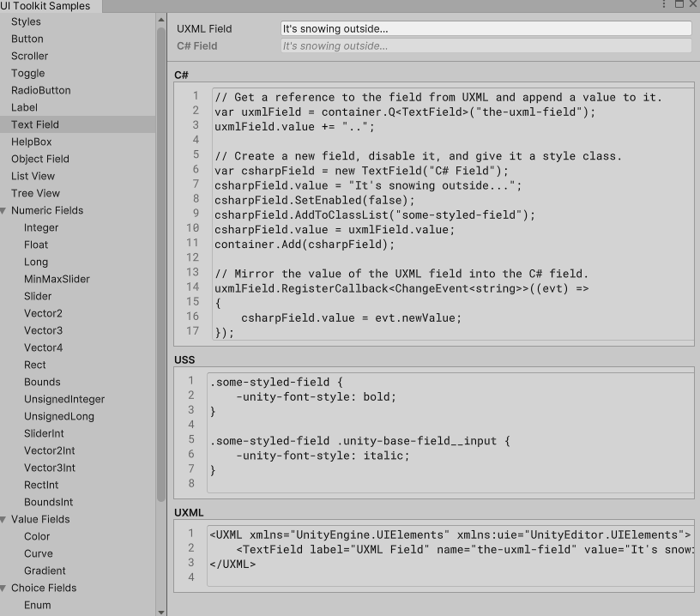This screenshot has width=700, height=616.
Task: Select Styles in the sample list
Action: 26,21
